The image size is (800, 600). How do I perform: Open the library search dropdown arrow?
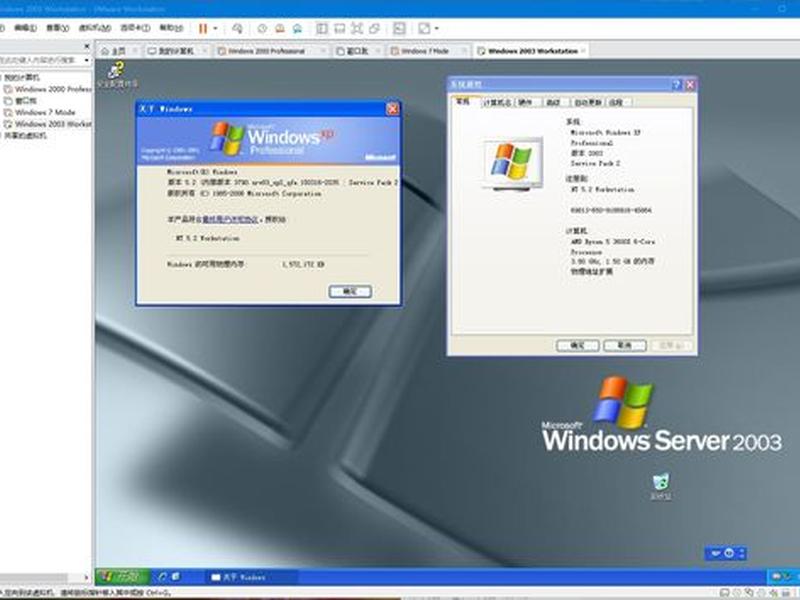(87, 60)
